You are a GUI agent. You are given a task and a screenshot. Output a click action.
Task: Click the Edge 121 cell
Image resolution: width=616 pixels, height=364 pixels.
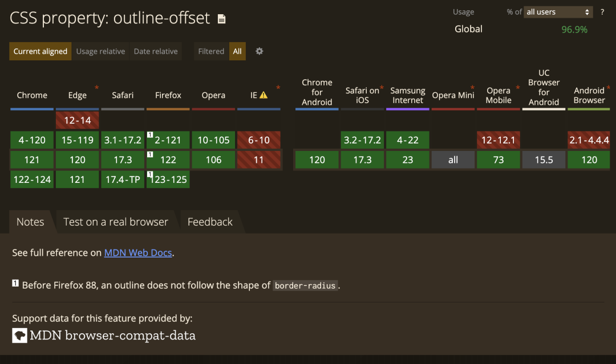[x=78, y=179]
